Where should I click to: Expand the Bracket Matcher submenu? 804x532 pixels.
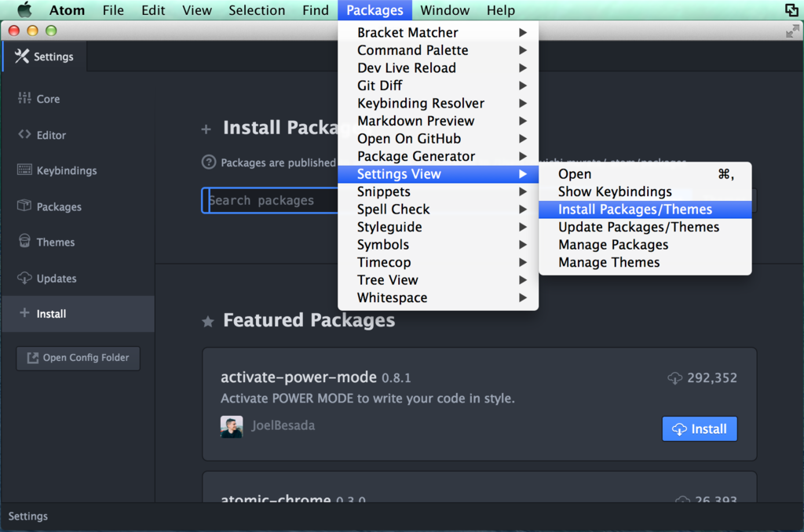(x=438, y=32)
